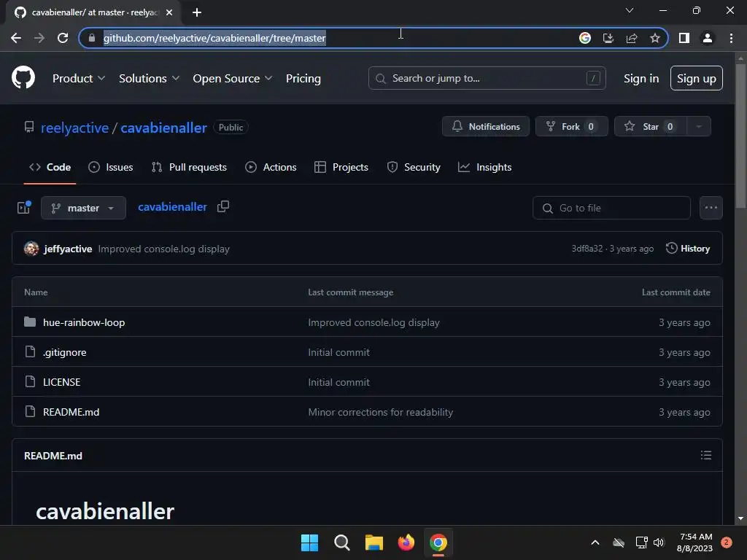Image resolution: width=747 pixels, height=560 pixels.
Task: Open README.md file in list
Action: tap(71, 412)
